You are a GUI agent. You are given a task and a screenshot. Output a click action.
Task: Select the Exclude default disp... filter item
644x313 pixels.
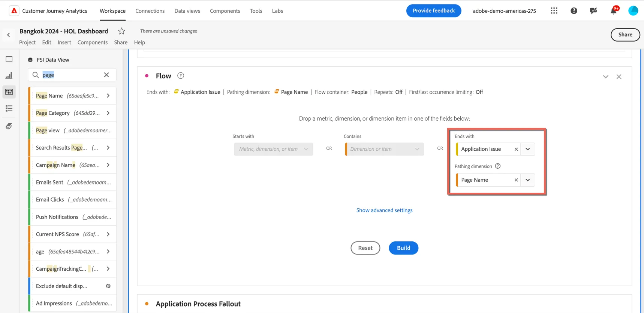tap(72, 286)
